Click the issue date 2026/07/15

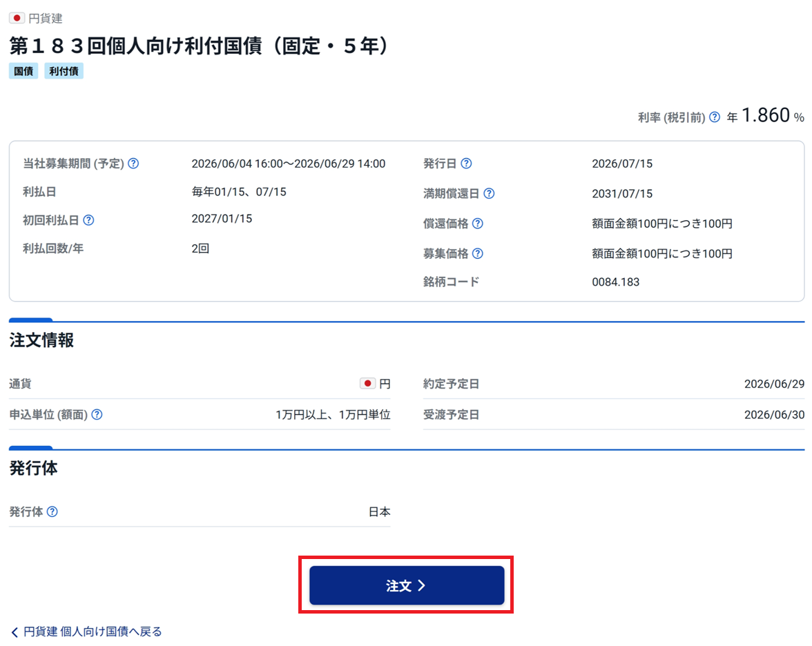[622, 164]
